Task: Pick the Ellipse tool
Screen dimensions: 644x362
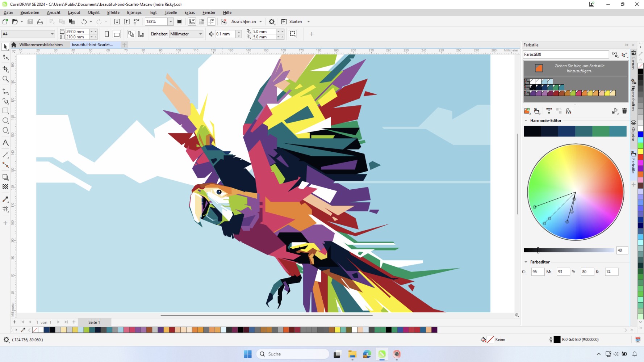Action: pos(5,121)
